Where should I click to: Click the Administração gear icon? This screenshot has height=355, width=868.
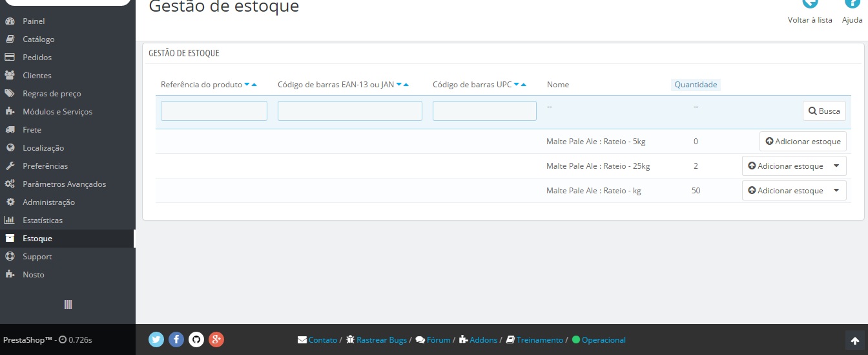(10, 202)
